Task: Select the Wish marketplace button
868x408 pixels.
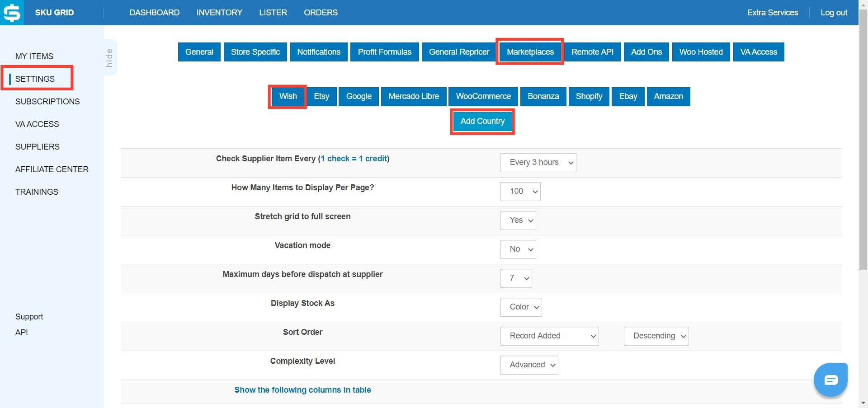Action: coord(288,96)
